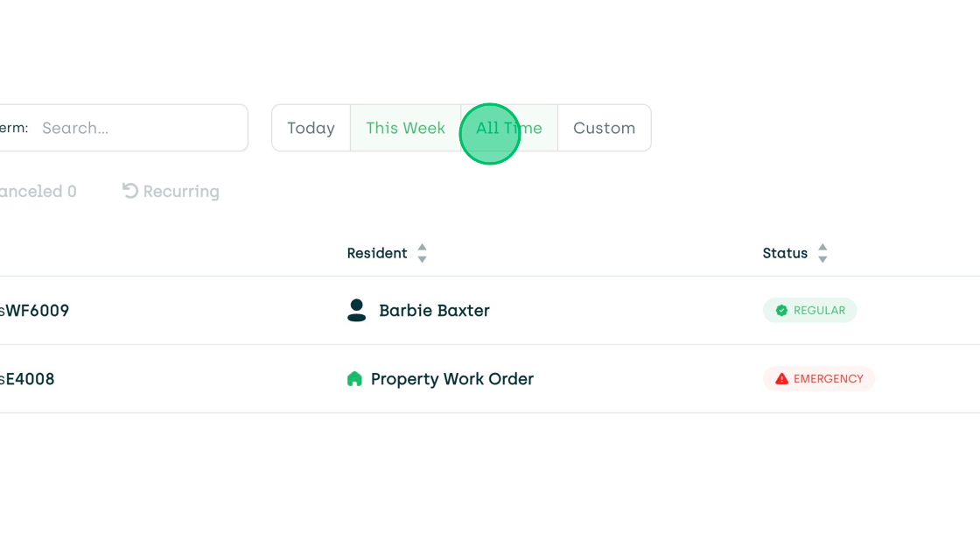Open the Custom date range picker

point(604,128)
